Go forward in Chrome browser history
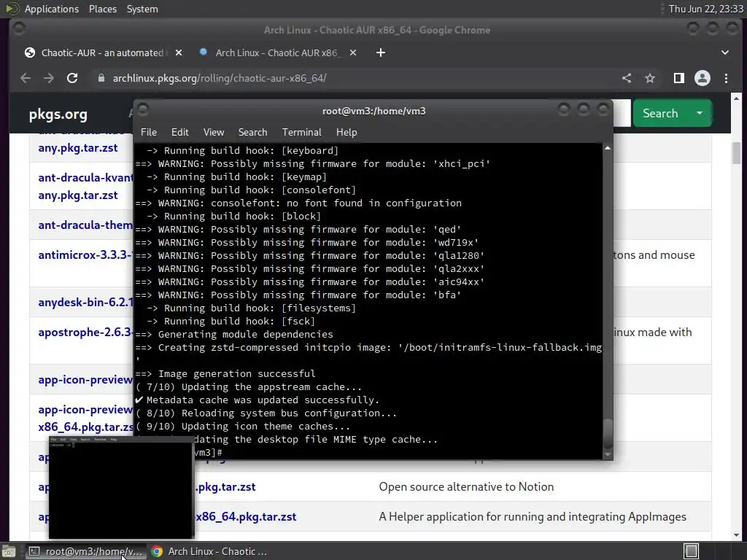Image resolution: width=747 pixels, height=560 pixels. (49, 78)
